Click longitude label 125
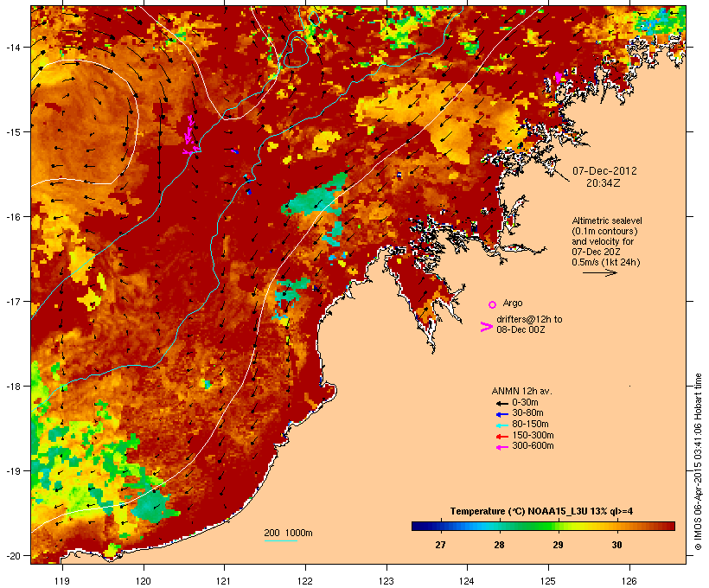The height and width of the screenshot is (588, 709). [x=548, y=581]
